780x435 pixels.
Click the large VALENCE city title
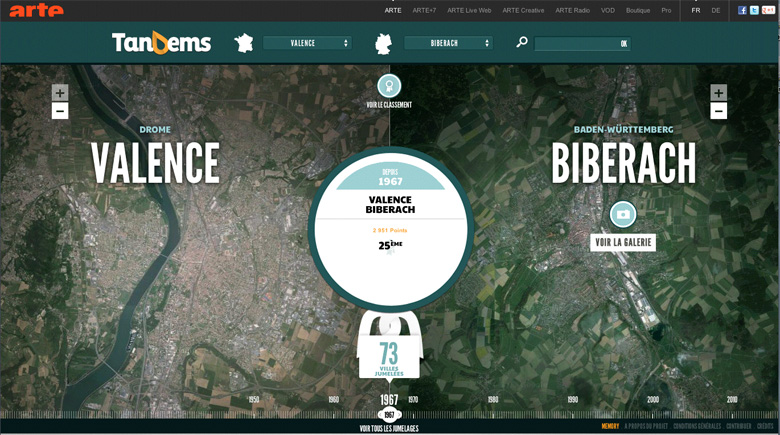click(x=155, y=163)
